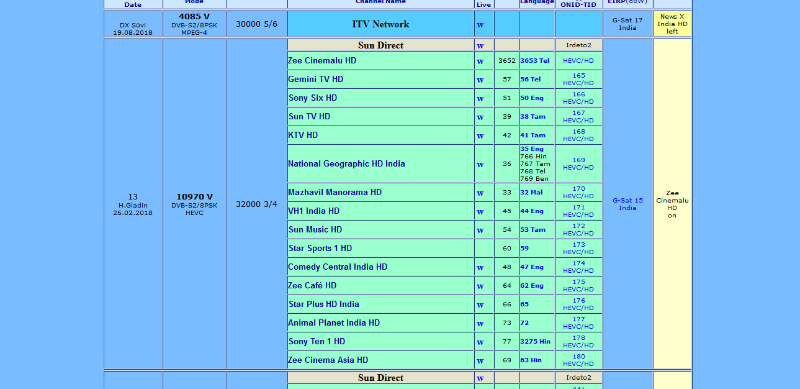800x389 pixels.
Task: Click the live stream icon for Gemini TV HD
Action: click(480, 80)
